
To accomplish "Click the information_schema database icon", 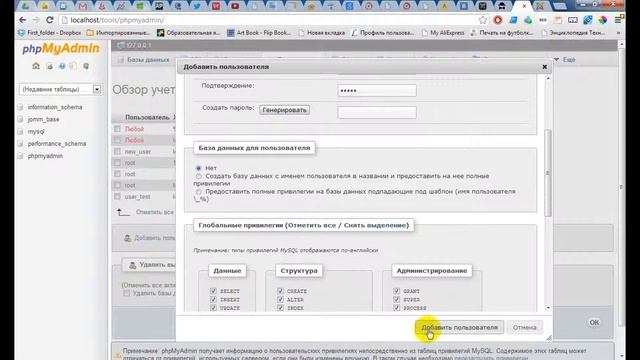I will 20,107.
